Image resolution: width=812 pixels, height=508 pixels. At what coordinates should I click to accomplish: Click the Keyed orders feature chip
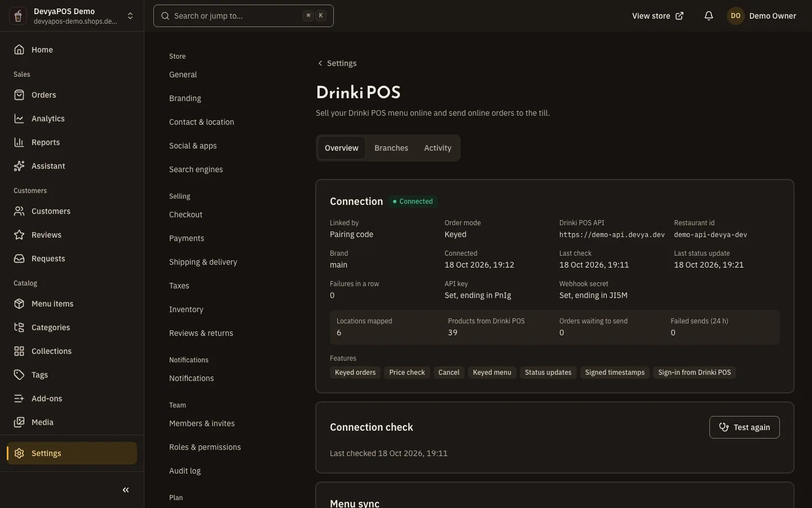click(355, 373)
